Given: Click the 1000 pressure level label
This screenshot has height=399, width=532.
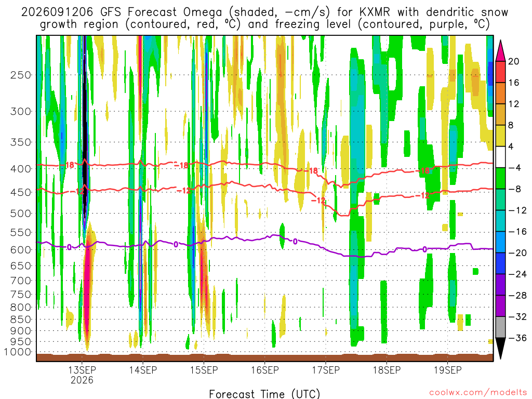Looking at the screenshot, I should tap(18, 352).
